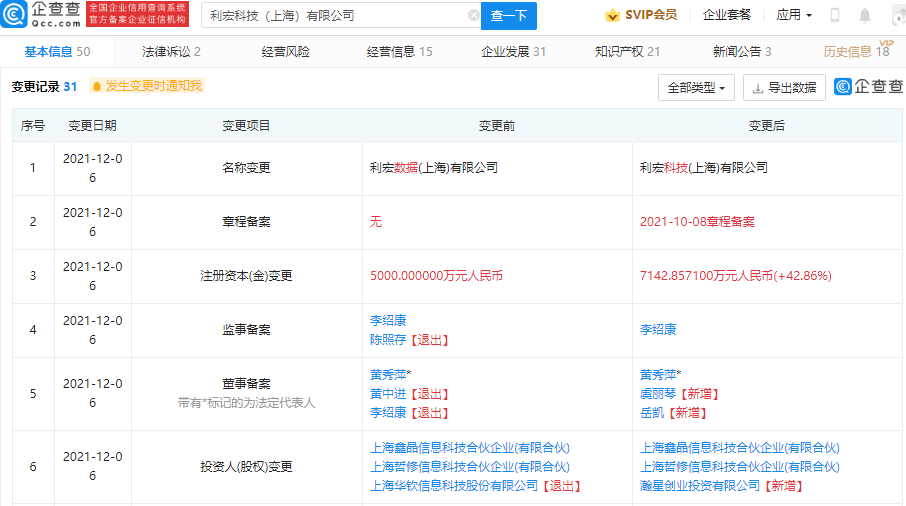Click the Qcc.com logo icon
This screenshot has width=906, height=506.
pyautogui.click(x=14, y=14)
